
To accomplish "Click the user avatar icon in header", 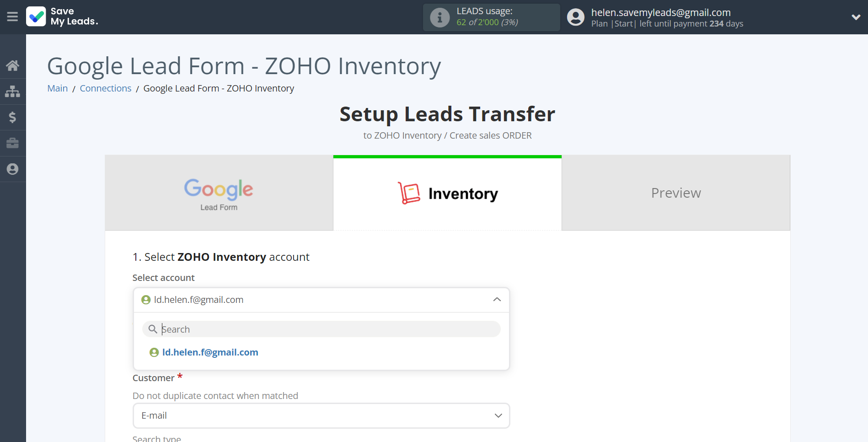I will click(575, 17).
